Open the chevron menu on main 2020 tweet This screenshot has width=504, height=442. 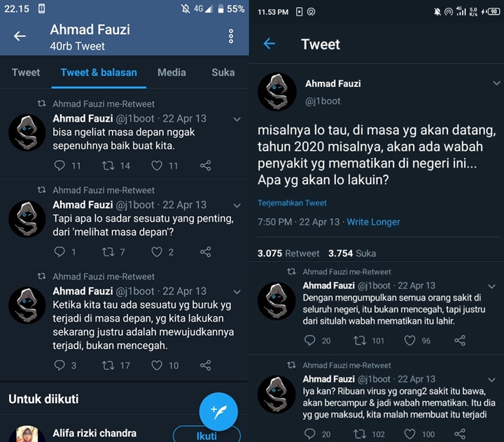(x=496, y=83)
